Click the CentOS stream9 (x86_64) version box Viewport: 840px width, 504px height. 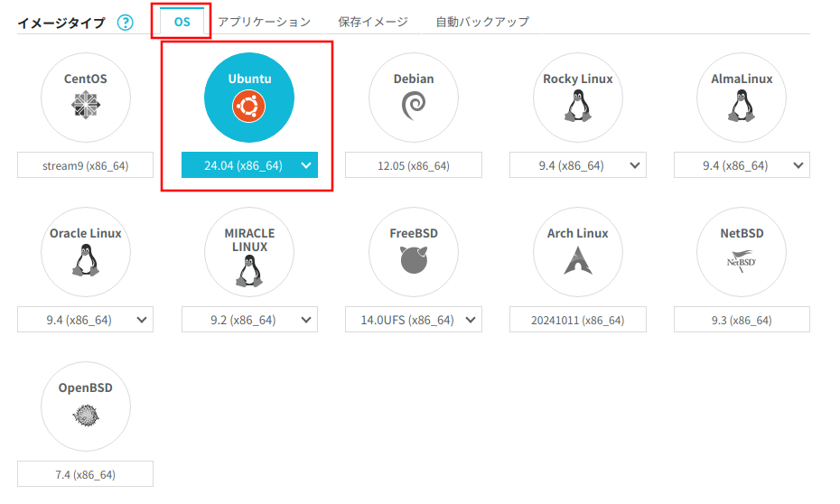pyautogui.click(x=85, y=165)
